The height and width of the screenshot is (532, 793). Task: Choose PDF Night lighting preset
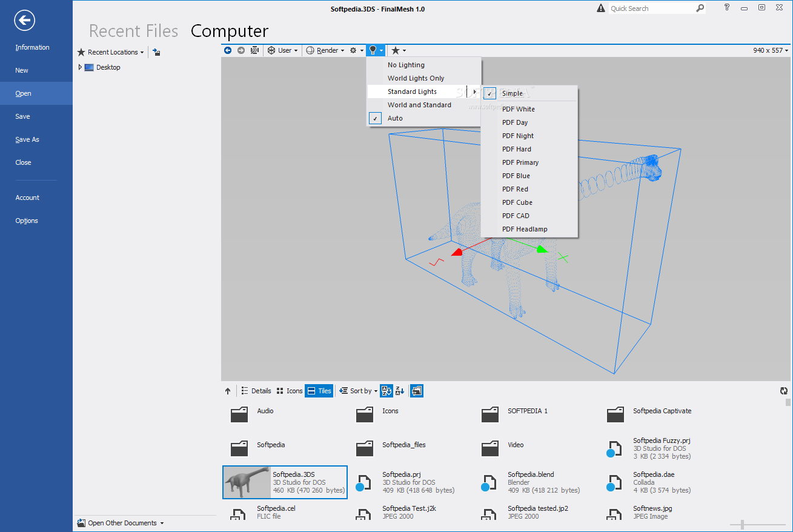tap(529, 136)
